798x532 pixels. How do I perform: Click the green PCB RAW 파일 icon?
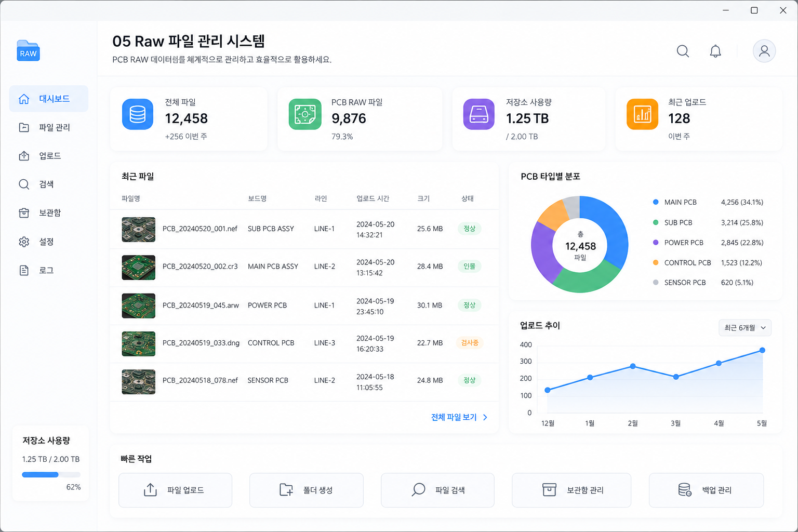305,114
